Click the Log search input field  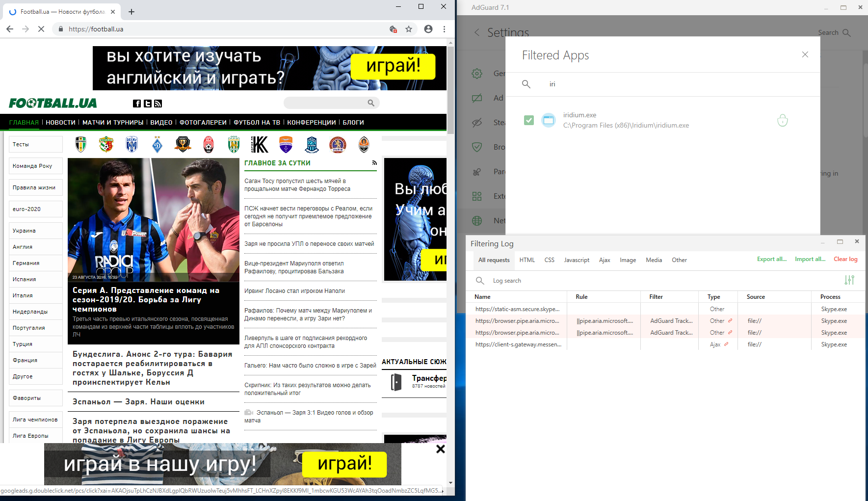click(x=540, y=280)
